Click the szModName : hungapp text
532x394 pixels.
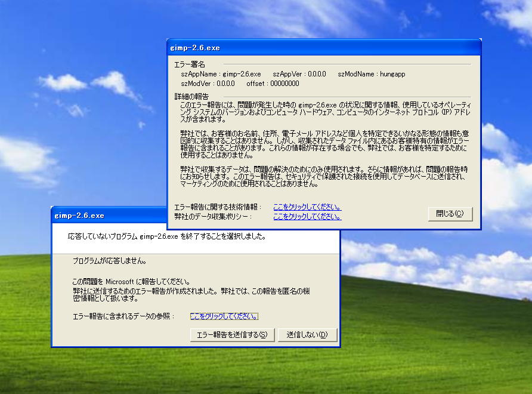[x=372, y=74]
